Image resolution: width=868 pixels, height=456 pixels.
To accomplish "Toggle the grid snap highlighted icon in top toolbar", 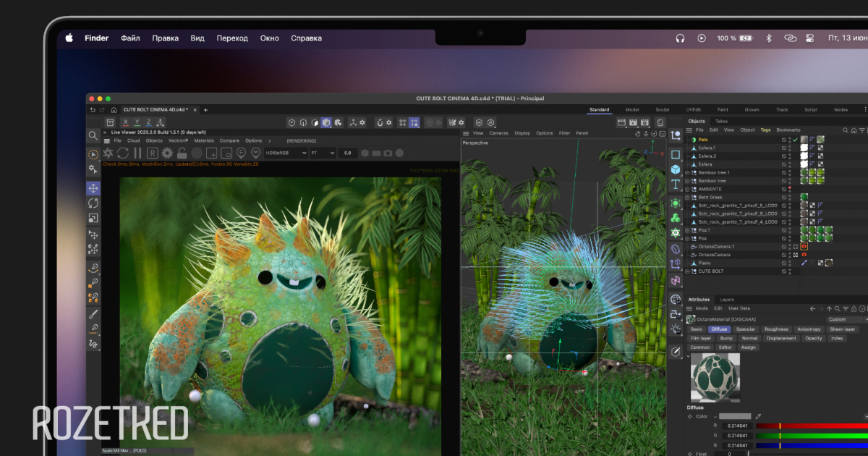I will 414,122.
